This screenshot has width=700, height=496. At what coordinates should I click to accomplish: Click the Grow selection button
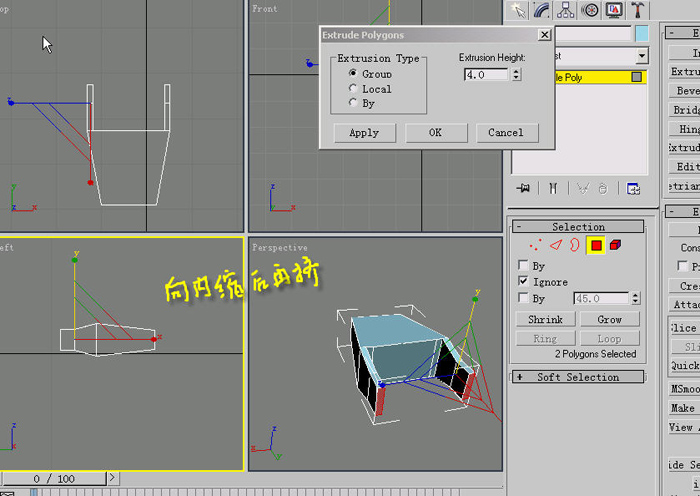tap(609, 319)
